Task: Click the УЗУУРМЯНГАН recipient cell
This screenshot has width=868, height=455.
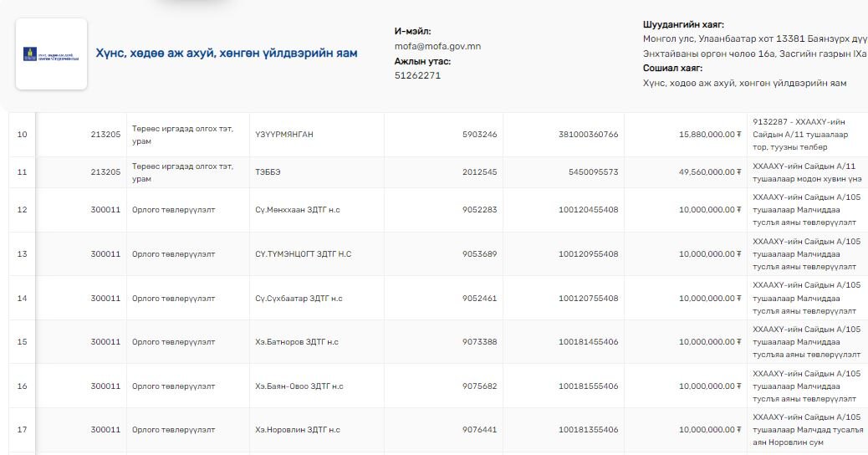Action: tap(283, 135)
